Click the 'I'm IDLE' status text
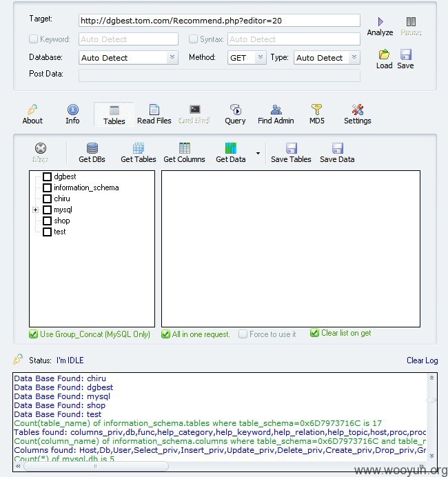 tap(70, 361)
